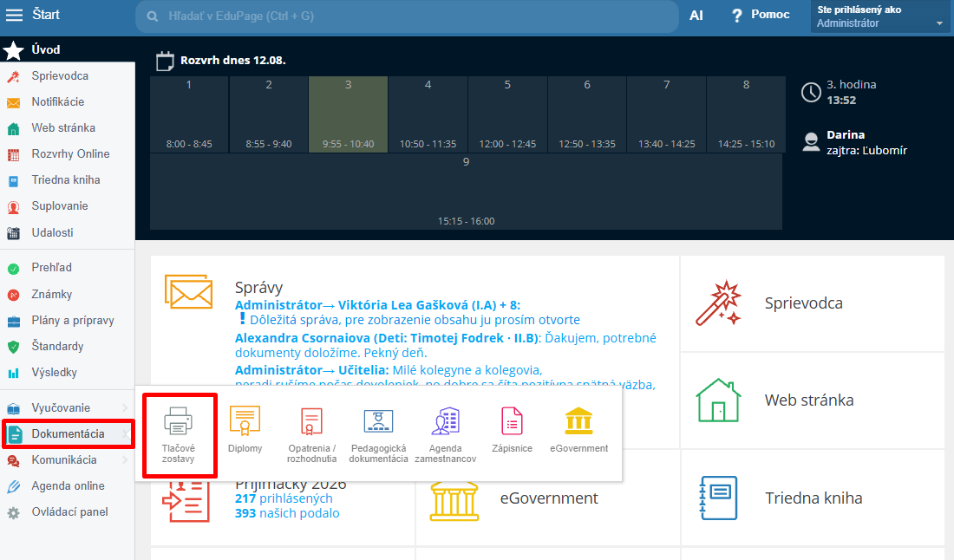954x560 pixels.
Task: Click the Notifikácie envelope icon
Action: [13, 103]
